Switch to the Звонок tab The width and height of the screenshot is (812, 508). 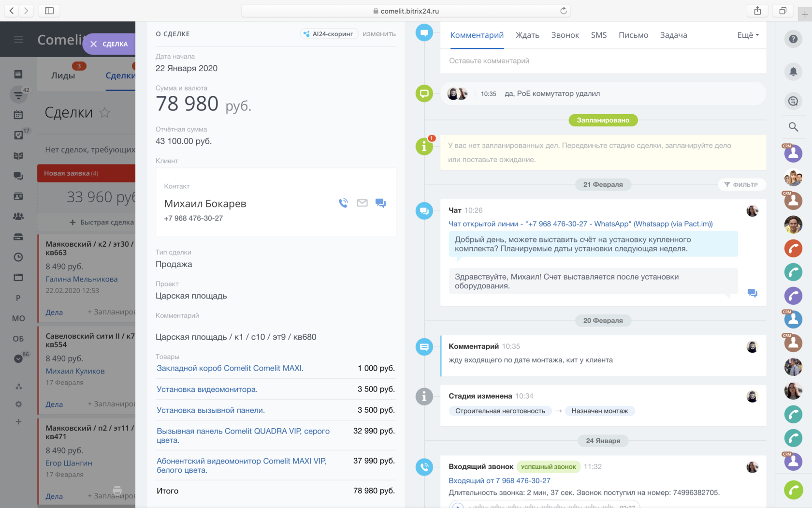565,35
